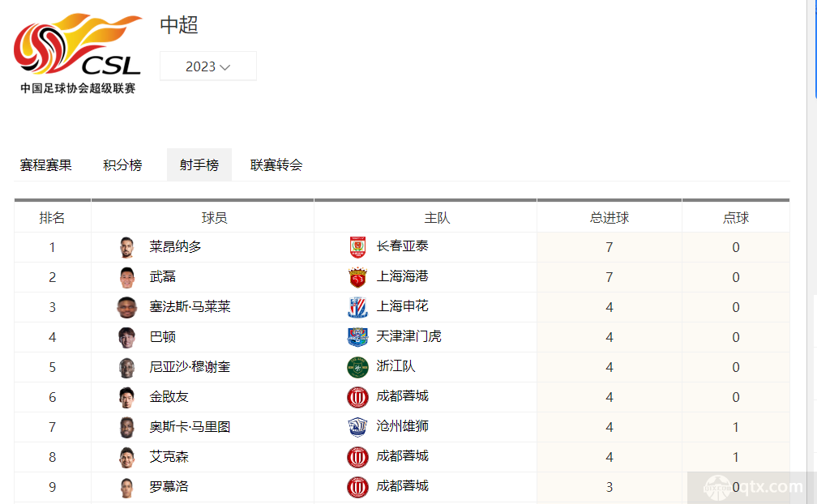
Task: Click 塞法斯·马莱莱 player avatar
Action: [x=126, y=307]
